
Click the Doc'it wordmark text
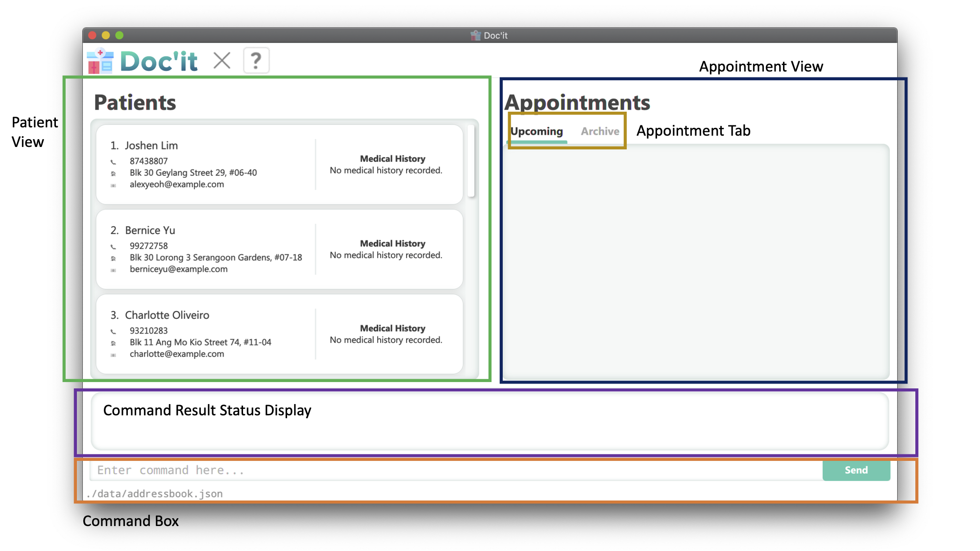159,61
